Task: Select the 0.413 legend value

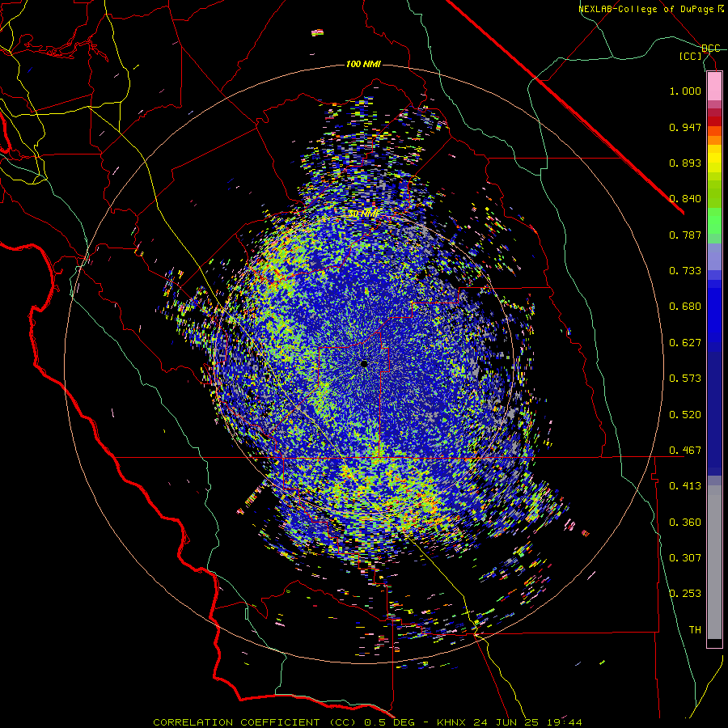Action: 685,486
